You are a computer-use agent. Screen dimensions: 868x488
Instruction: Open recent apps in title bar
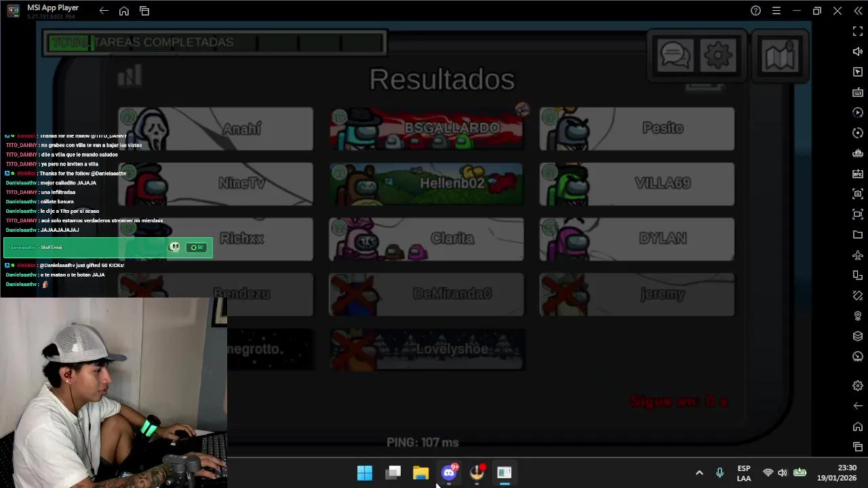click(144, 11)
